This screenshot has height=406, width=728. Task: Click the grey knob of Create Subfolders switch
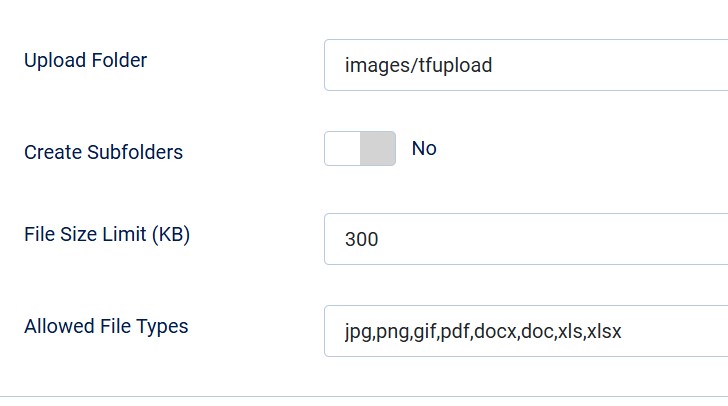(377, 149)
